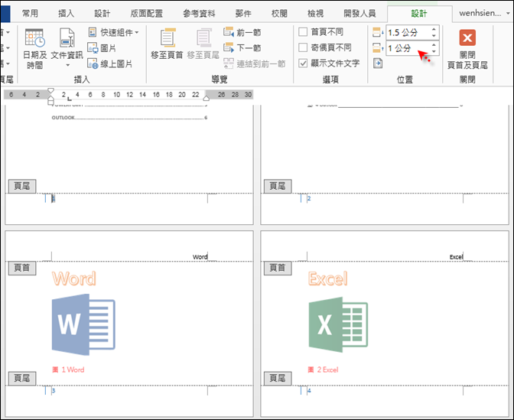This screenshot has width=514, height=420.
Task: Click the header distance 1.5 公分 field
Action: [408, 32]
